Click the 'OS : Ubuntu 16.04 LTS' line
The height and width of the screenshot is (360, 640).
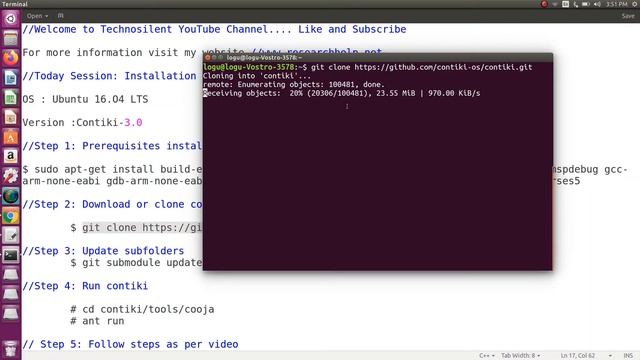pos(85,99)
